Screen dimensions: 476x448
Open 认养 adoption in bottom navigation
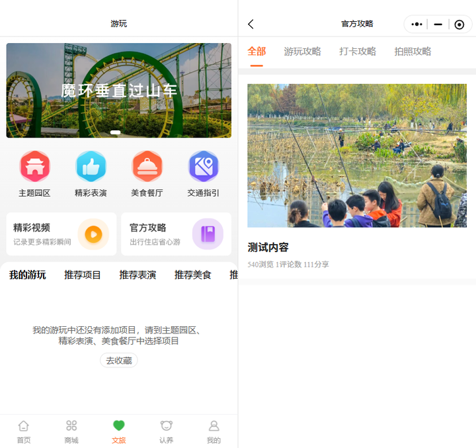(x=167, y=431)
